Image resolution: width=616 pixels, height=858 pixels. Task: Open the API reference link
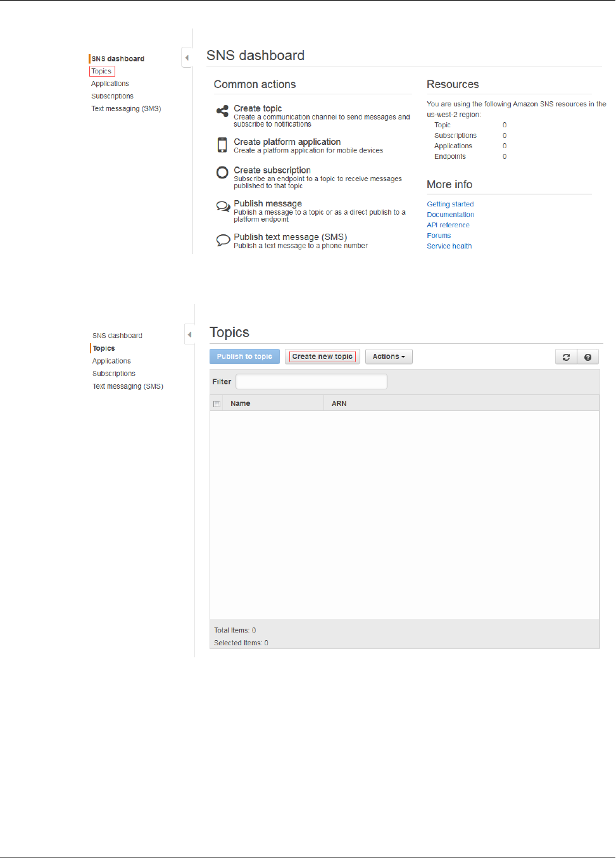(448, 225)
